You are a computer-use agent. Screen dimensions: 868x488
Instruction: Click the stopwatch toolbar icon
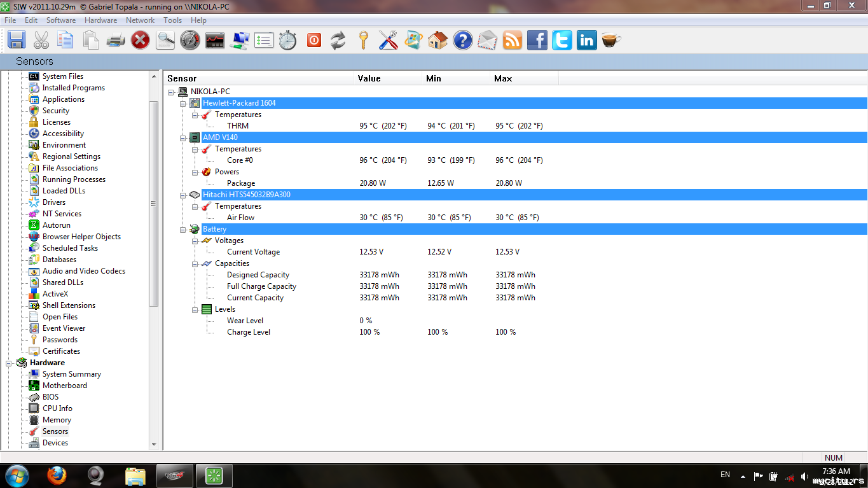(x=288, y=40)
